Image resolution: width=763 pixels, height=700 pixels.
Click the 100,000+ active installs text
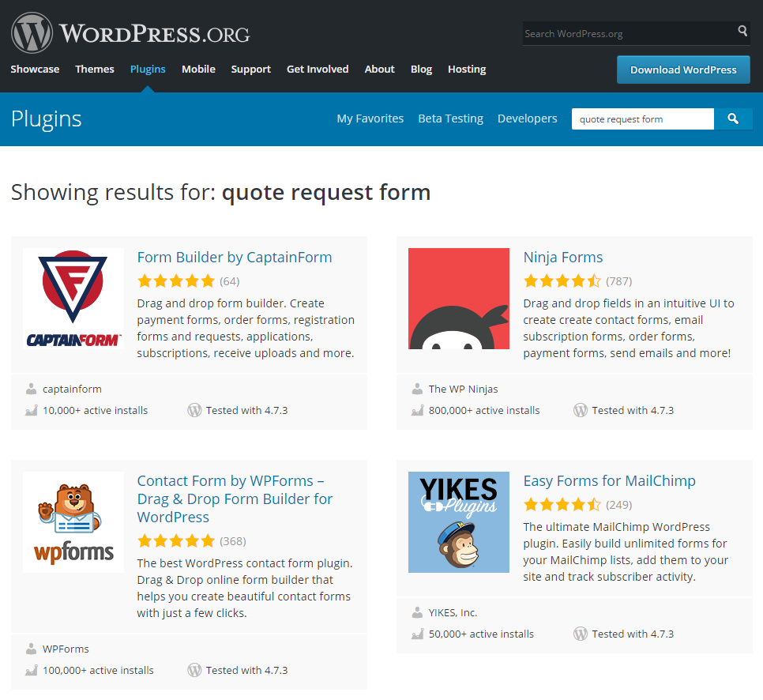(x=98, y=670)
